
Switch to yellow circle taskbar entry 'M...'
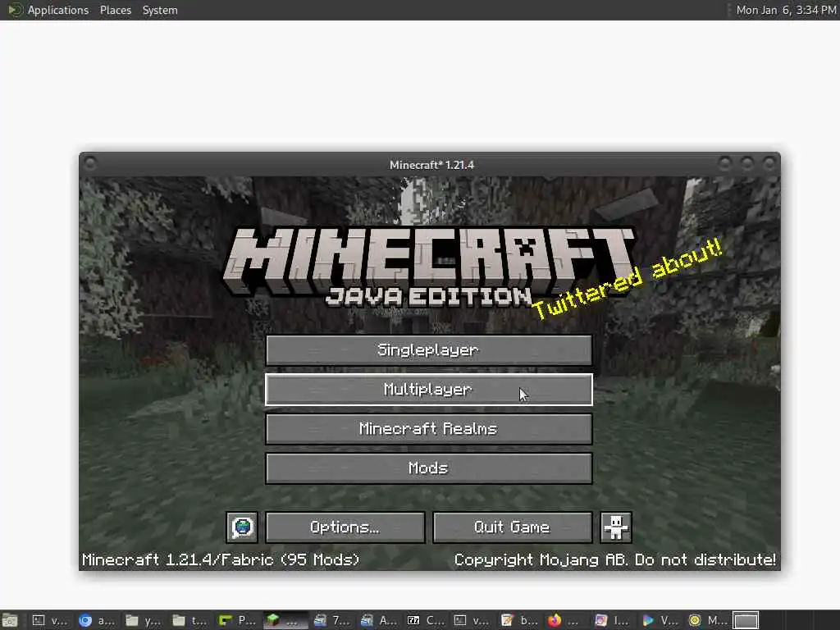(x=706, y=620)
